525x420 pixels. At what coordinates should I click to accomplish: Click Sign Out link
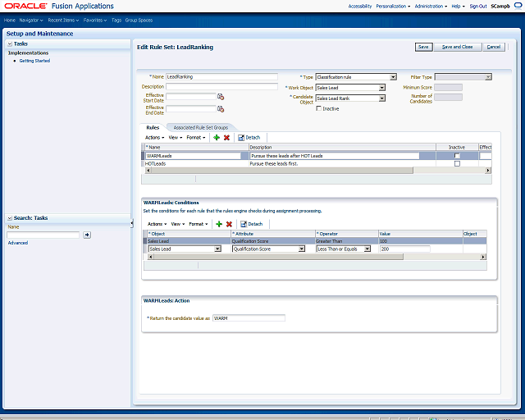478,7
